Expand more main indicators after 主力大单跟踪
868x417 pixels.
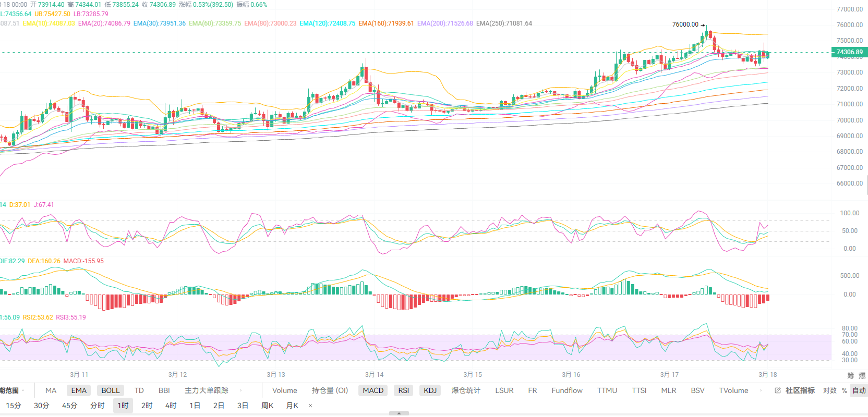click(240, 390)
